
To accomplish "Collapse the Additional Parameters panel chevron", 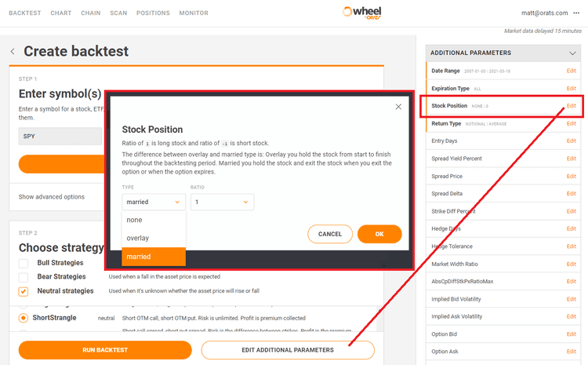I will coord(572,53).
